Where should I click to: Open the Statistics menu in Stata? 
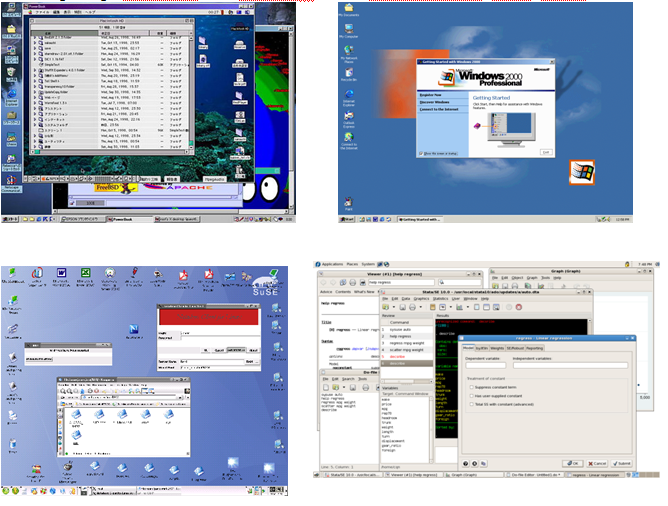coord(440,299)
